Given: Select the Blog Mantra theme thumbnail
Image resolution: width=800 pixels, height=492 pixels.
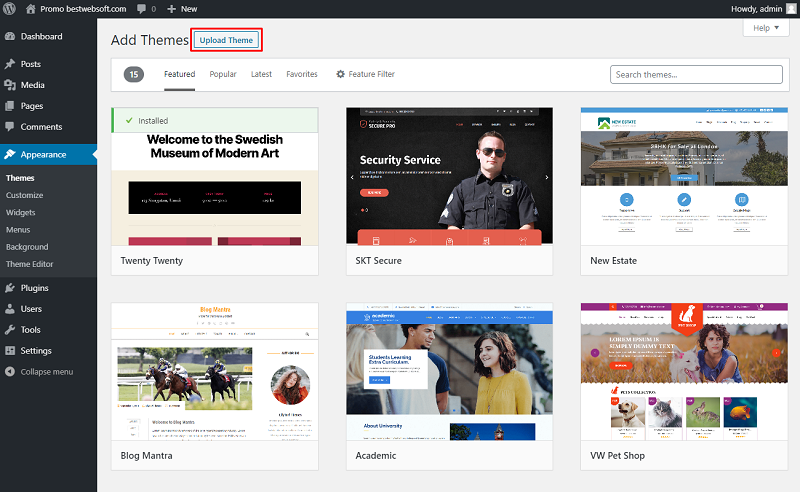Looking at the screenshot, I should point(215,372).
